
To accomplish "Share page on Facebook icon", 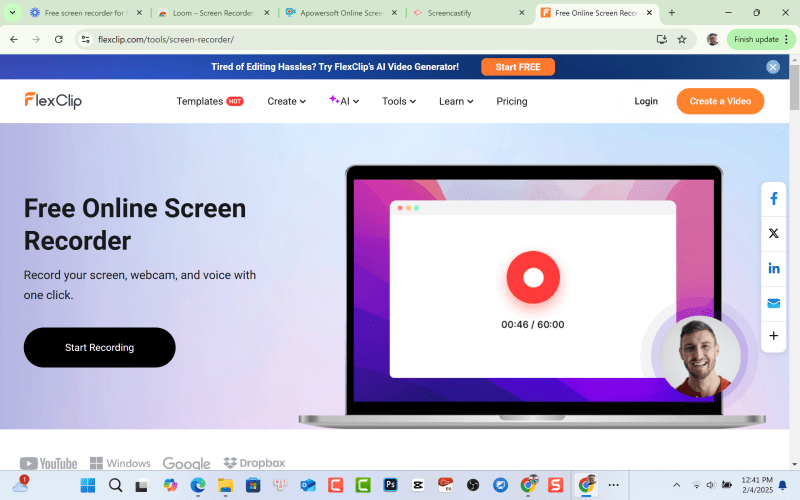I will pyautogui.click(x=773, y=199).
